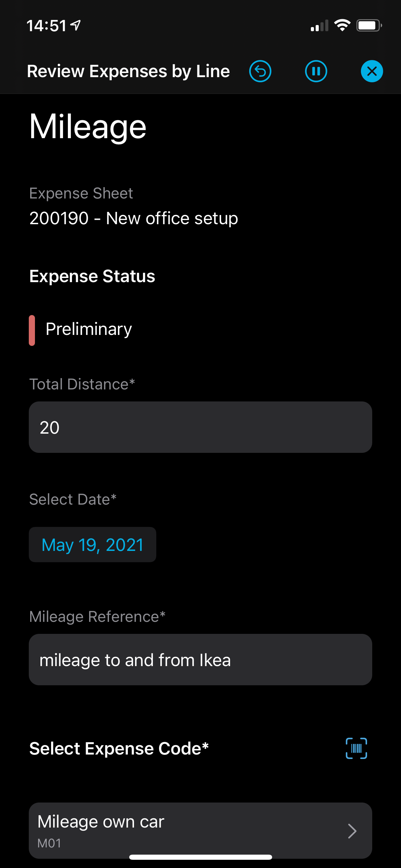Tap the cellular signal strength icon
This screenshot has height=868, width=401.
[319, 26]
